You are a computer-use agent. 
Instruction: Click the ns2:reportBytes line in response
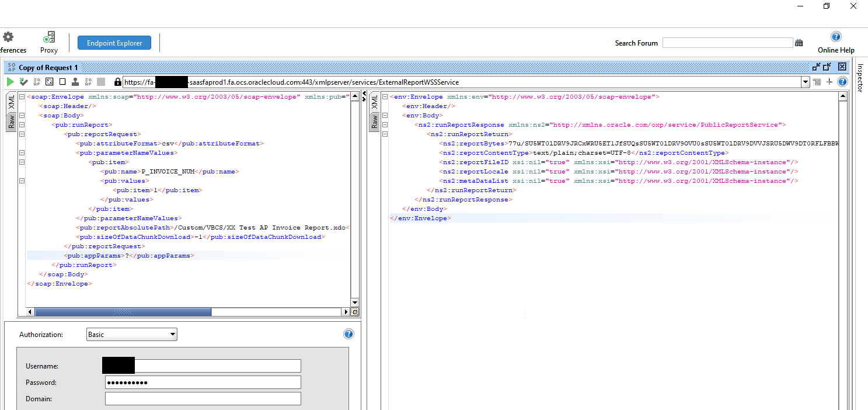pyautogui.click(x=639, y=144)
